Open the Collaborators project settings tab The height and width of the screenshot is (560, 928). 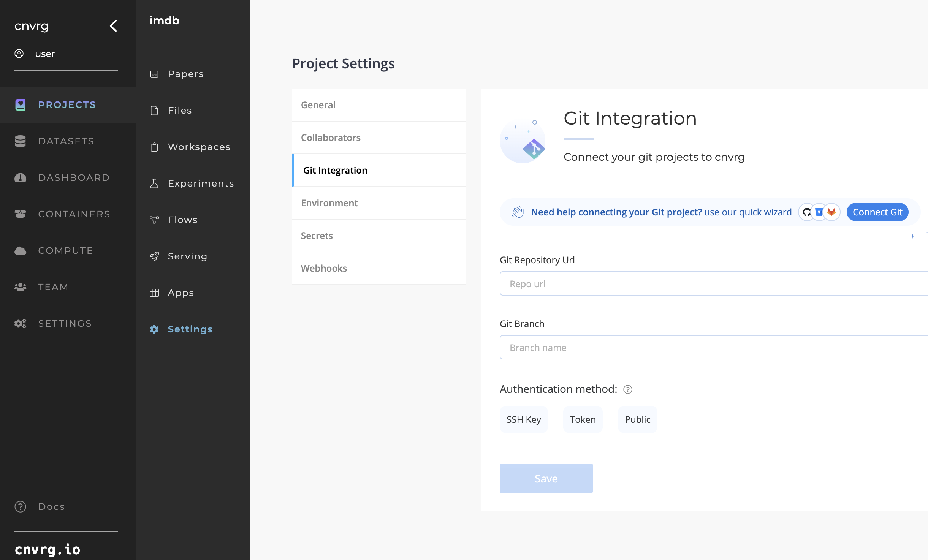(330, 136)
